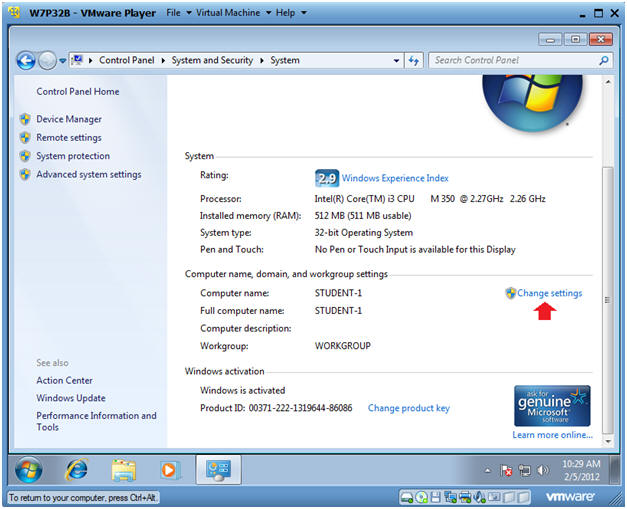Open Performance Information and Tools
Screen dimensions: 627x509
tap(96, 421)
